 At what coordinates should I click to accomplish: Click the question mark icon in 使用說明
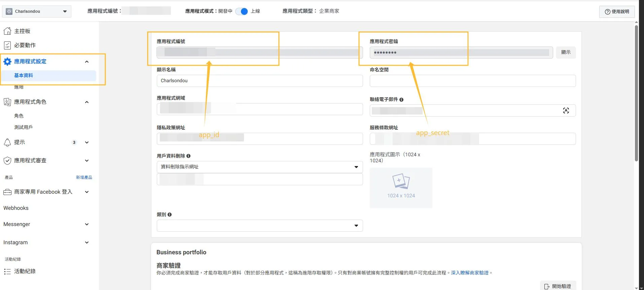[x=607, y=12]
